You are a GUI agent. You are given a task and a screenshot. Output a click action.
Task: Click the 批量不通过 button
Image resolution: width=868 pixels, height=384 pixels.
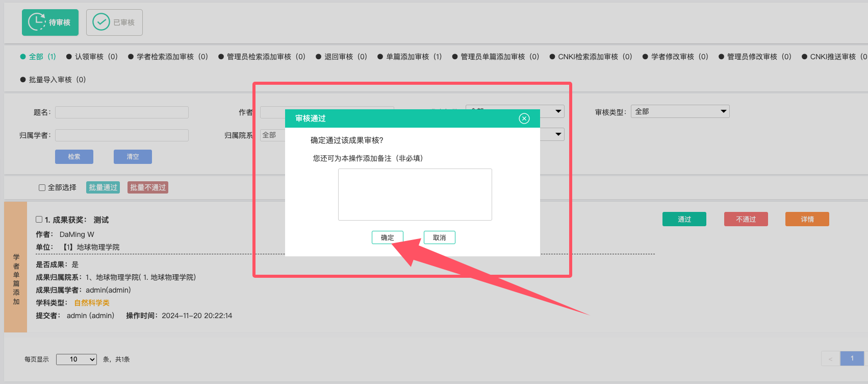pos(148,187)
